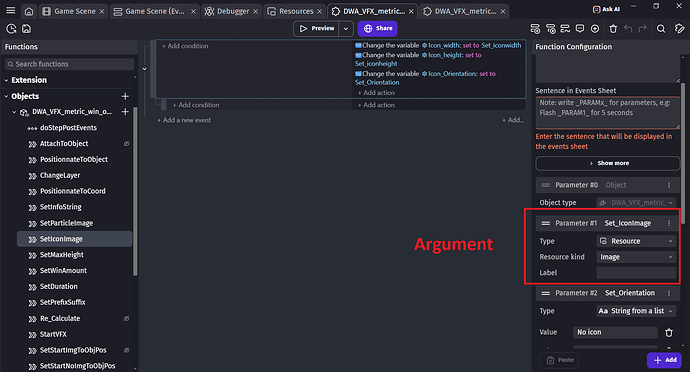Collapse the Extension section
Viewport: 690px width, 372px height.
(6, 80)
